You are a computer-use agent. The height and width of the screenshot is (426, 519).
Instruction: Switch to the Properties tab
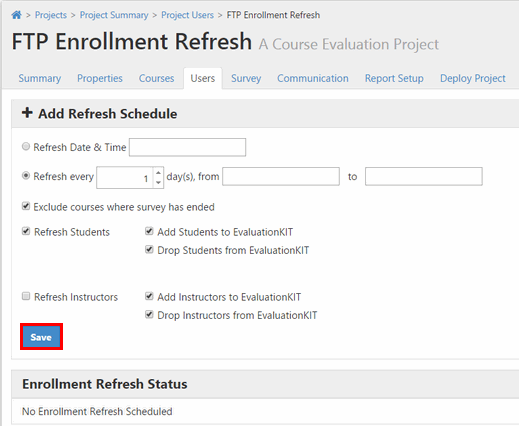[100, 78]
